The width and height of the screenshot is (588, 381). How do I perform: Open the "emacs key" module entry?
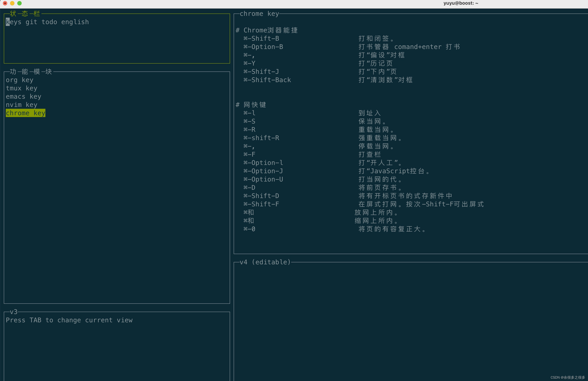[23, 97]
